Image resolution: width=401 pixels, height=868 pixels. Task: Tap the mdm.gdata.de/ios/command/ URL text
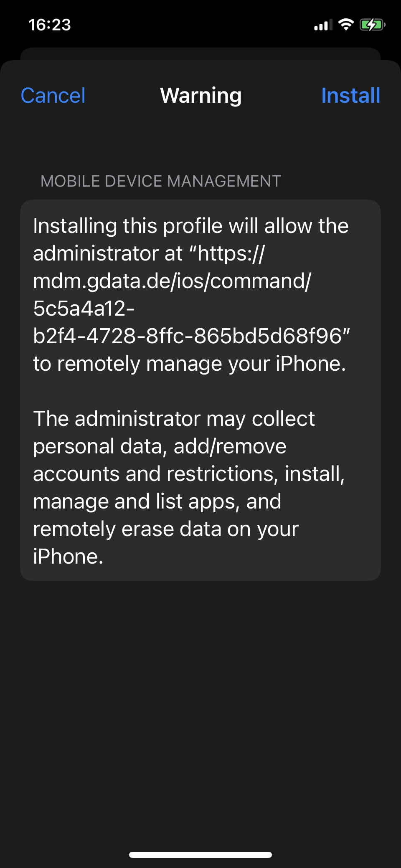[x=172, y=281]
